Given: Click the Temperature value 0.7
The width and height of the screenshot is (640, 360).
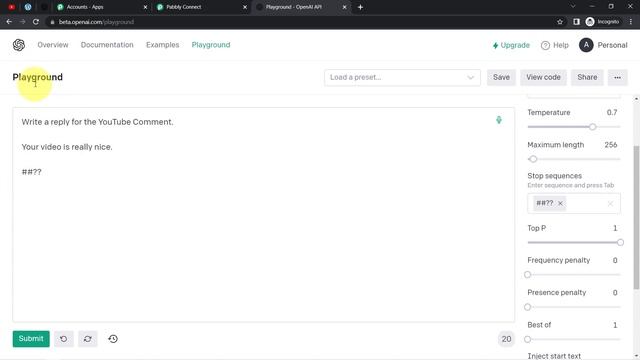Looking at the screenshot, I should point(612,113).
